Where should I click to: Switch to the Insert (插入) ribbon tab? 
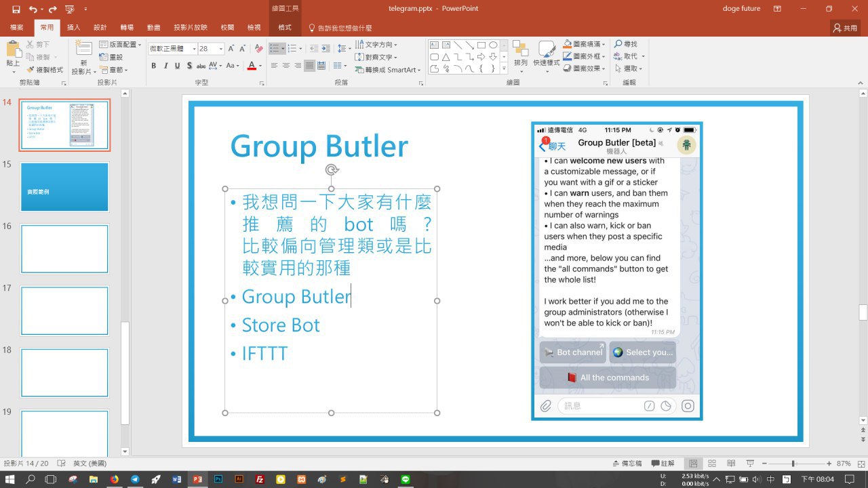tap(73, 28)
